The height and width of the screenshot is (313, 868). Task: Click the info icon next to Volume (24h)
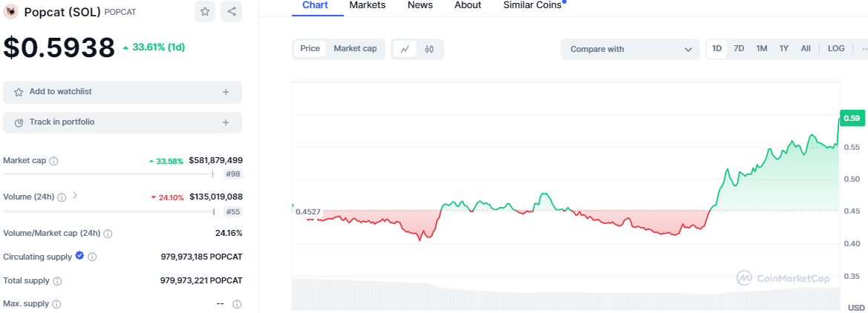(x=62, y=197)
